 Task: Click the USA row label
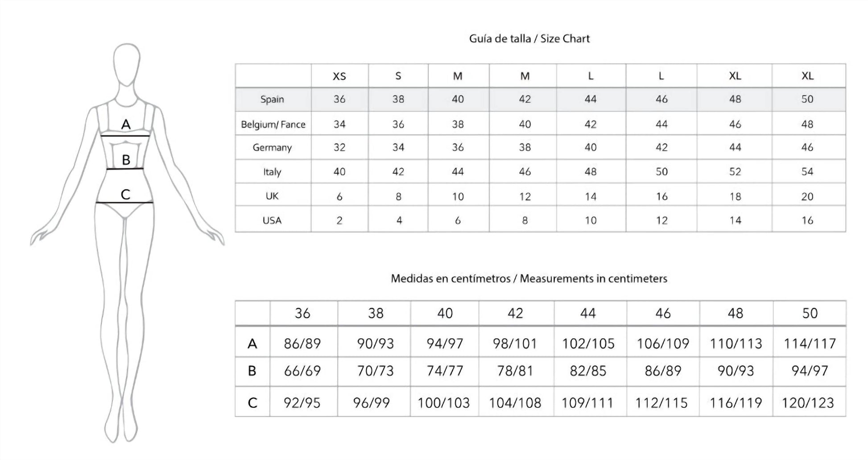(272, 220)
